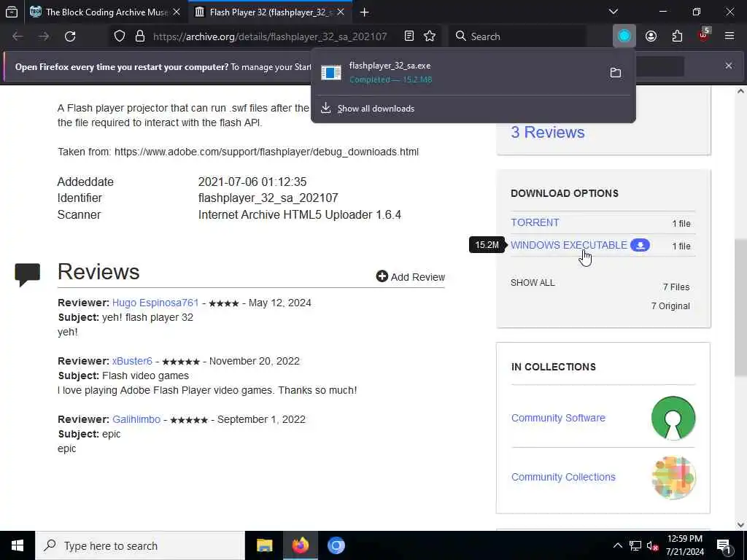Click the archive.org URL address bar

[x=270, y=36]
